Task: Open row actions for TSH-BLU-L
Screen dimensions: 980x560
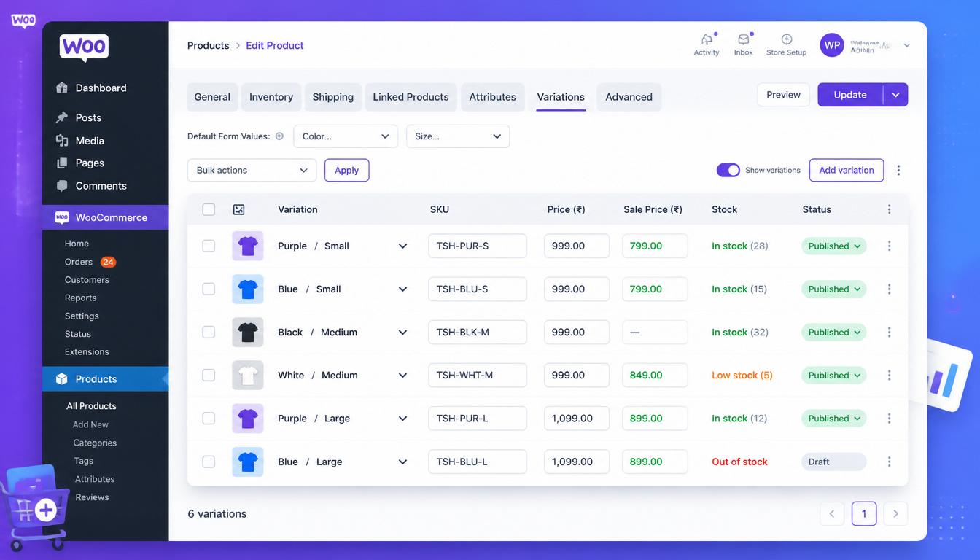Action: click(x=889, y=462)
